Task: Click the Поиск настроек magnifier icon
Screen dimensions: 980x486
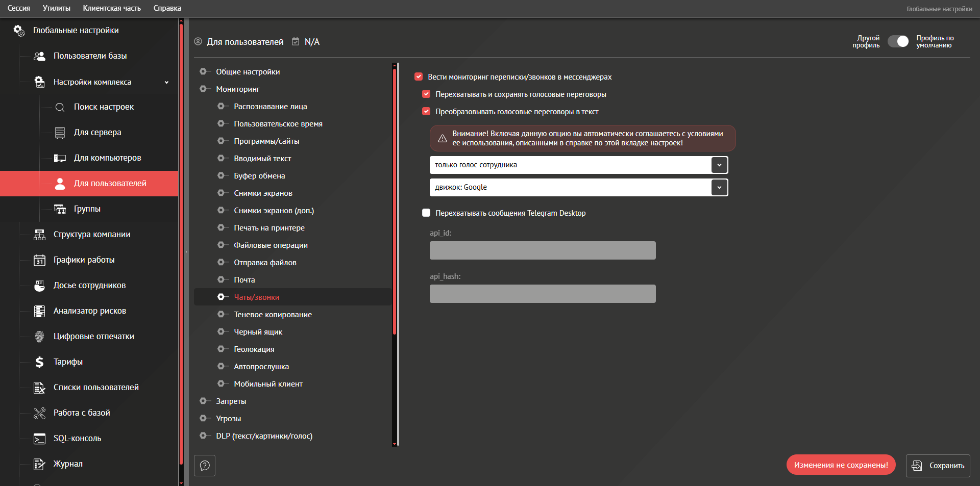Action: tap(60, 107)
